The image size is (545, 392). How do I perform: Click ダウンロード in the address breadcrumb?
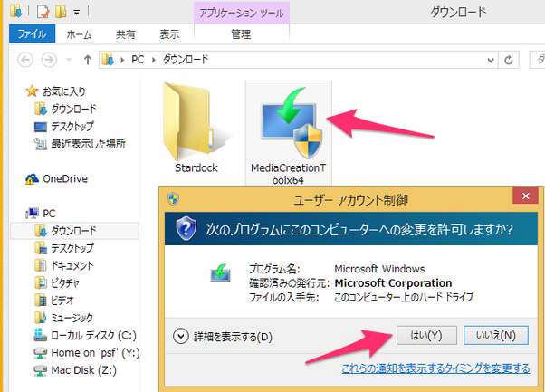tap(186, 60)
